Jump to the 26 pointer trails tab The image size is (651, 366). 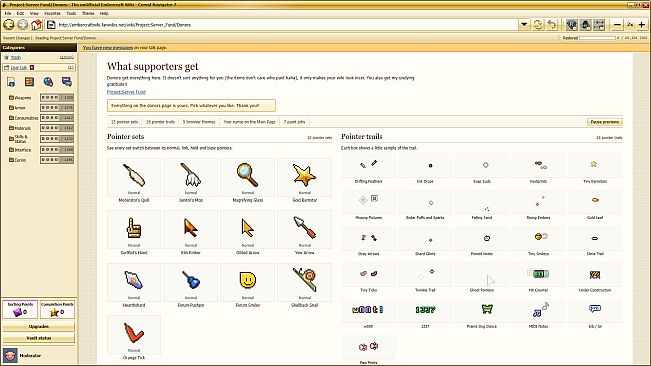(160, 122)
